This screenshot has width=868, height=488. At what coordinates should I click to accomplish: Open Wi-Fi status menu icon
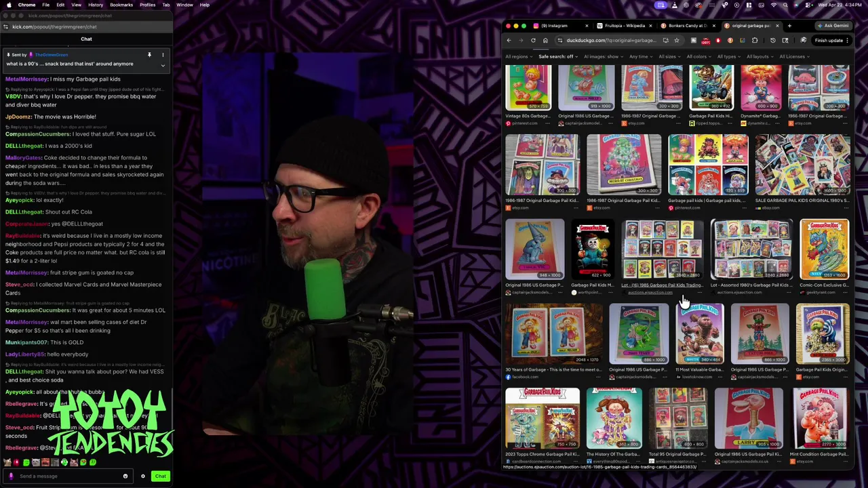coord(774,5)
